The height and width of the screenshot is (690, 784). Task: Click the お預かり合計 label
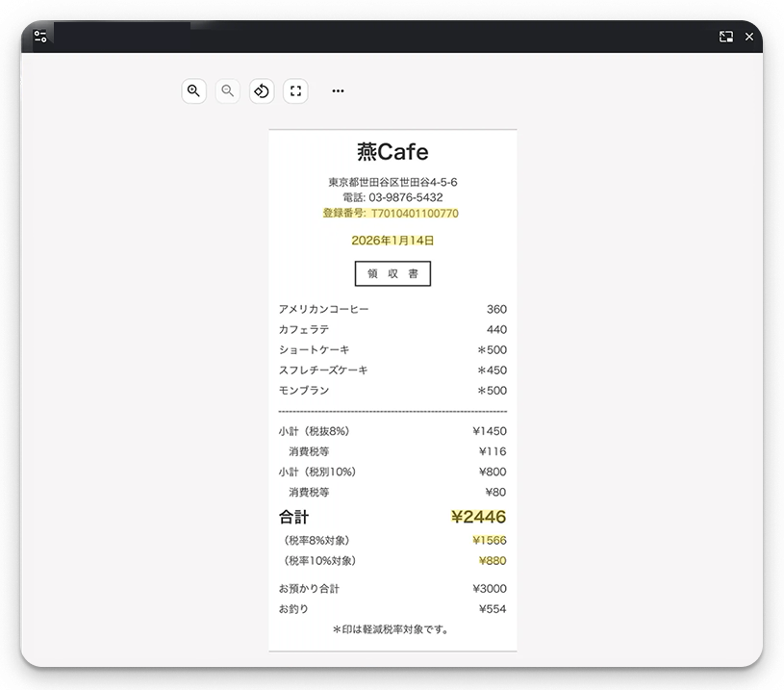(x=309, y=588)
